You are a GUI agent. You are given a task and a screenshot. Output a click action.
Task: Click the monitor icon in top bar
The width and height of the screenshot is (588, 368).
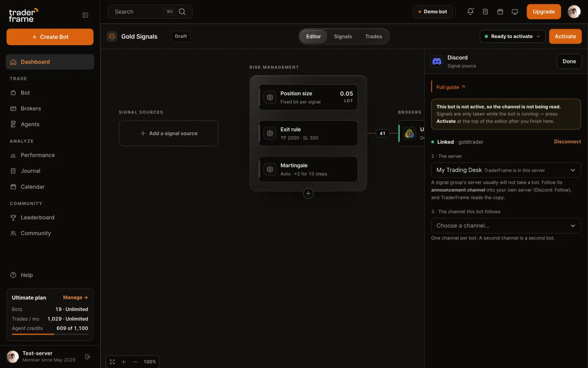515,12
